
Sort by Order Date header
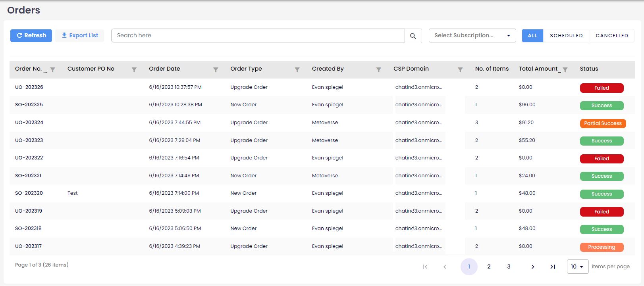pyautogui.click(x=164, y=69)
